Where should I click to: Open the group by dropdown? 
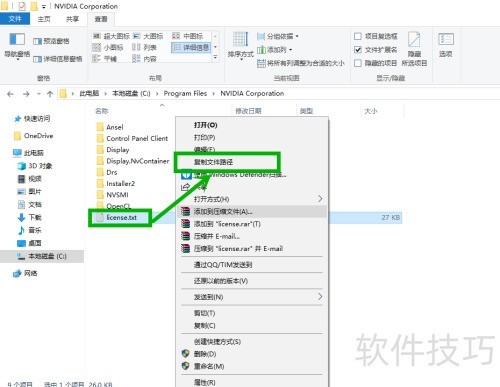point(278,36)
